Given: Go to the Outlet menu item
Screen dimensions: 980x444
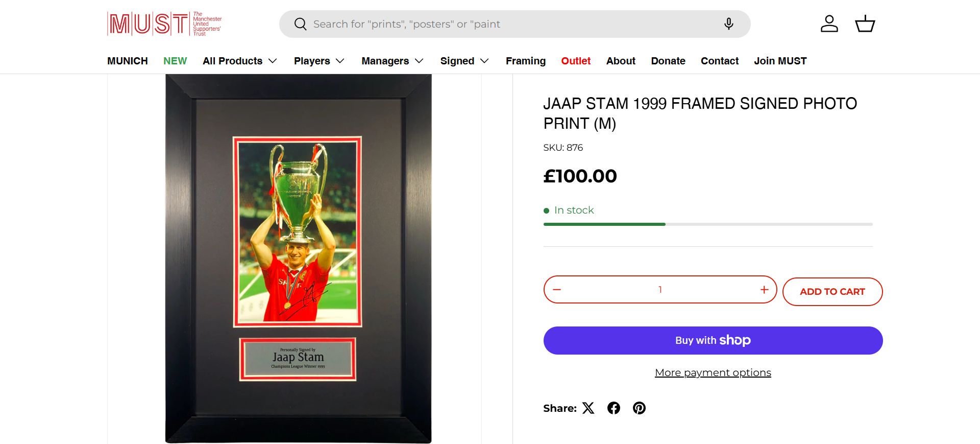Looking at the screenshot, I should pyautogui.click(x=576, y=61).
